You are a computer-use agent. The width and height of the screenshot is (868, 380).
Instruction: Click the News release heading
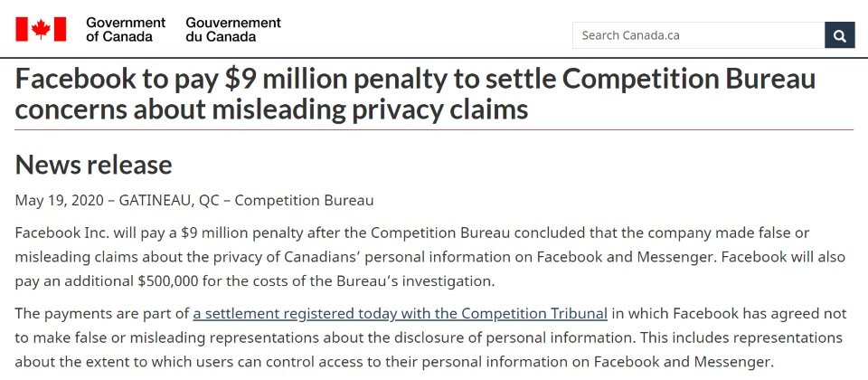93,165
